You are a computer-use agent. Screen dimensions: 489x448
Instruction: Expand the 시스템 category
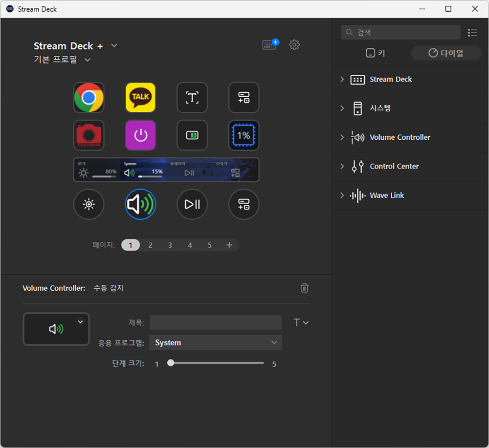coord(342,108)
